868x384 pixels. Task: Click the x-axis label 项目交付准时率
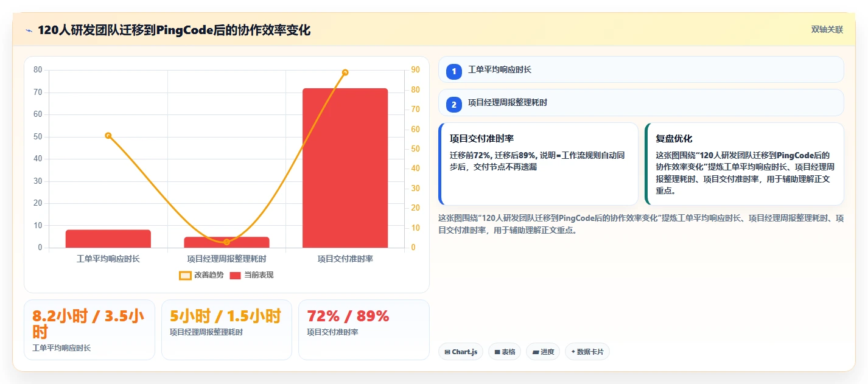point(345,259)
